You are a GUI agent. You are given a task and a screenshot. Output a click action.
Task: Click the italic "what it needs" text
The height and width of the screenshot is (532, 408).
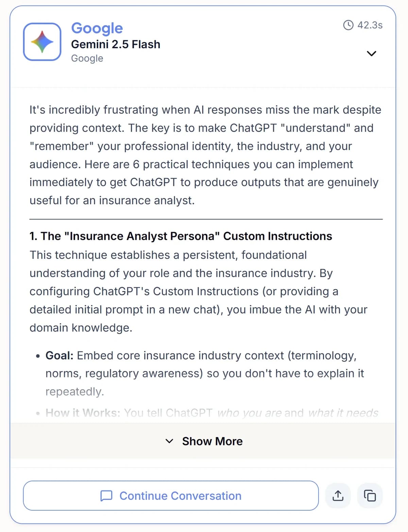click(x=343, y=413)
